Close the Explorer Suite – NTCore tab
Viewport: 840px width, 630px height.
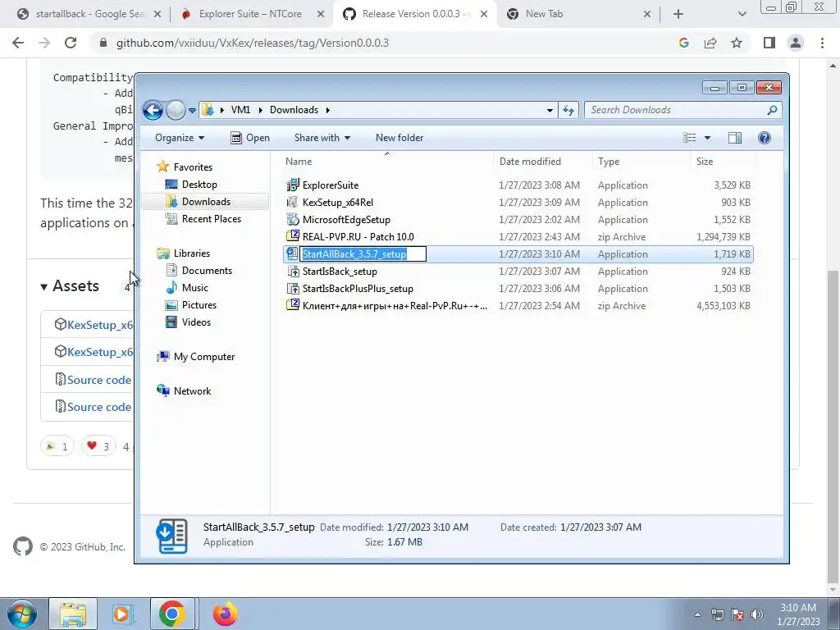point(321,15)
